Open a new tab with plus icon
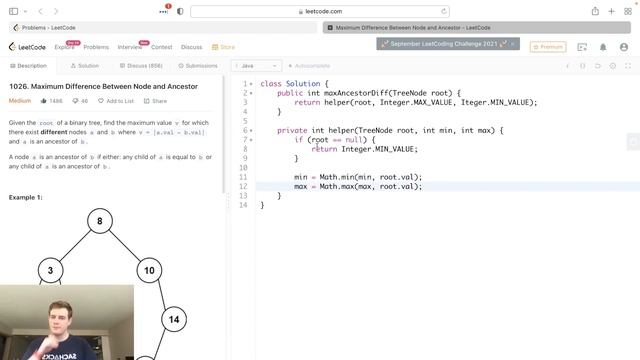 click(x=611, y=11)
